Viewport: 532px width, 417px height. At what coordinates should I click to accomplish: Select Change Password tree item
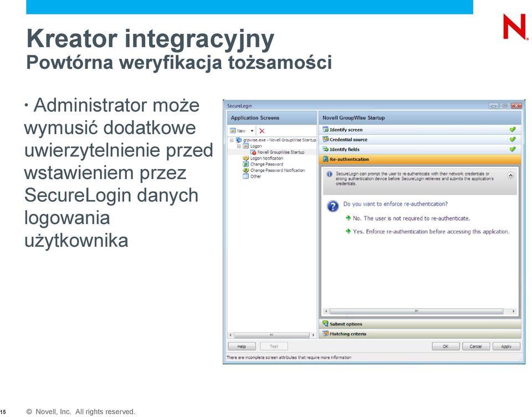point(267,164)
